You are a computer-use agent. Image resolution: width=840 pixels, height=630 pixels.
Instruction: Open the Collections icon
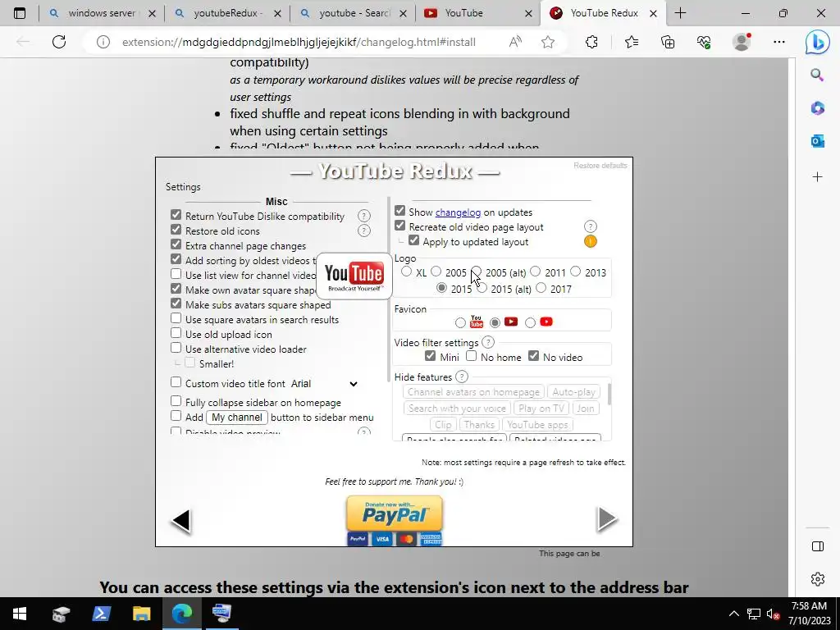tap(668, 42)
